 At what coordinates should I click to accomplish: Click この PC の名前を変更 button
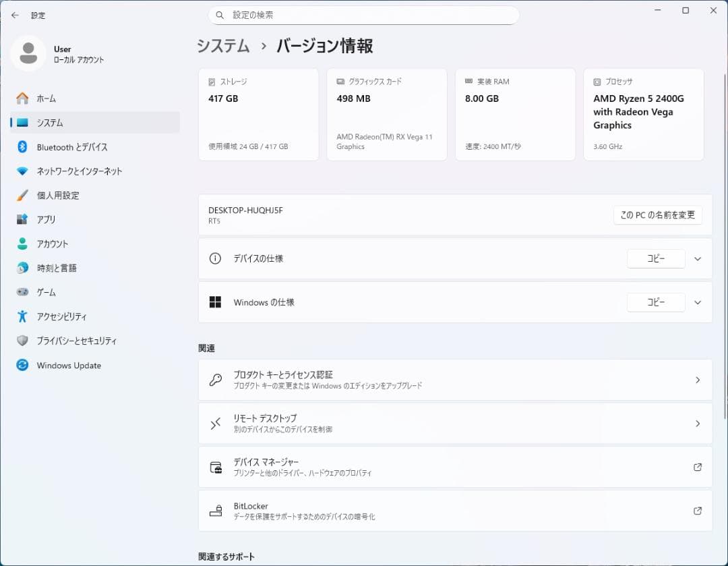point(657,215)
